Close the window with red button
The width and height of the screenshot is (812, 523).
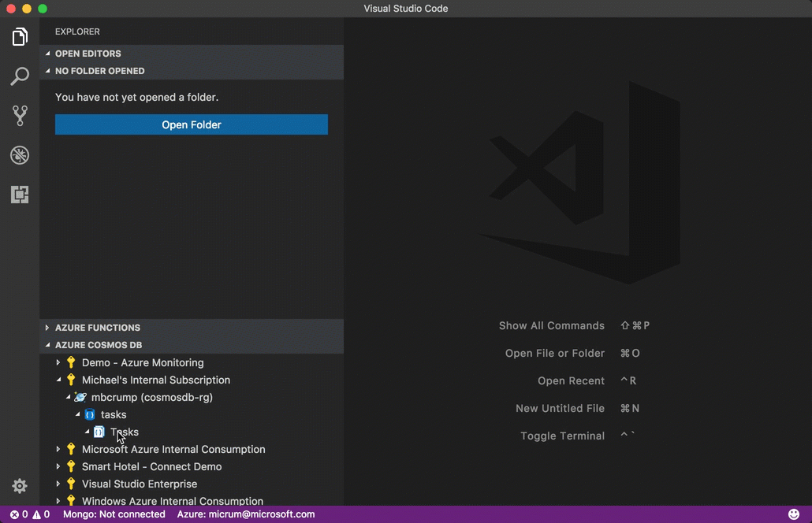pos(11,9)
